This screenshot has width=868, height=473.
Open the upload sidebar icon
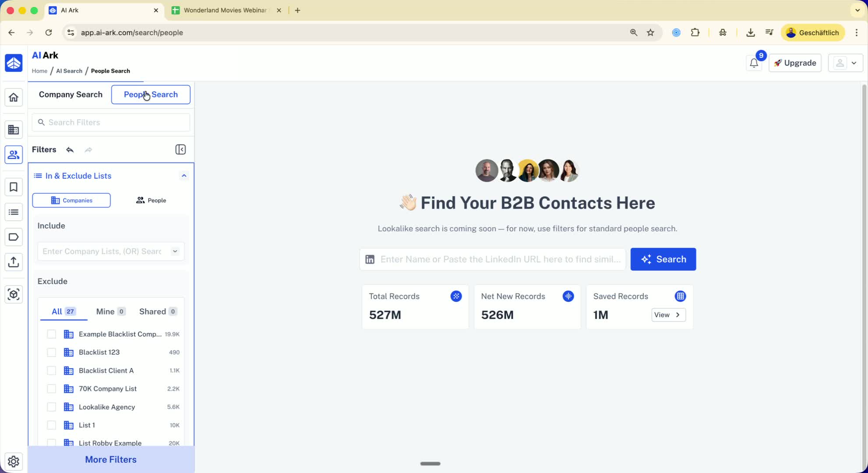point(14,262)
